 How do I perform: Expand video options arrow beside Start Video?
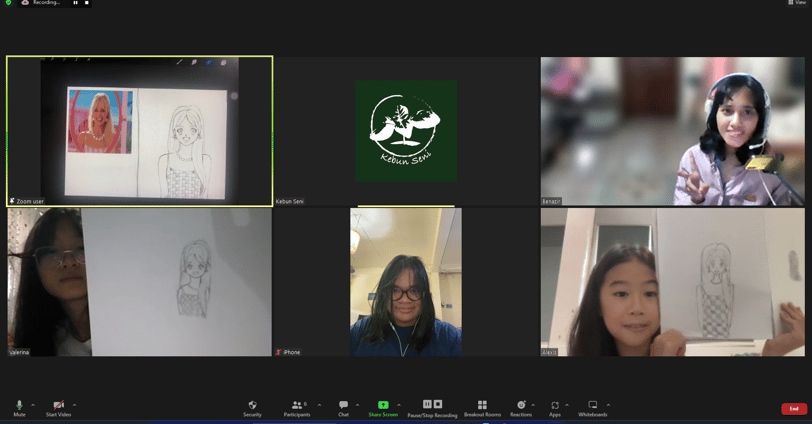75,405
